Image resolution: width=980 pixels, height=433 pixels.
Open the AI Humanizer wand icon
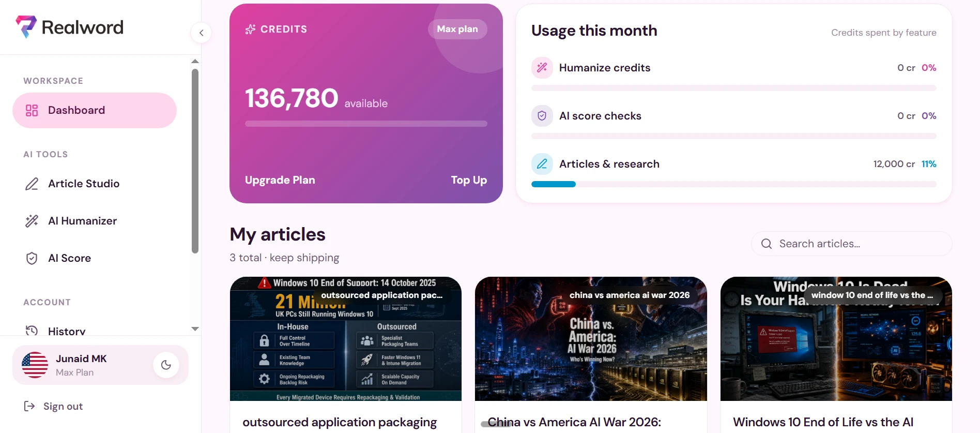(x=32, y=221)
